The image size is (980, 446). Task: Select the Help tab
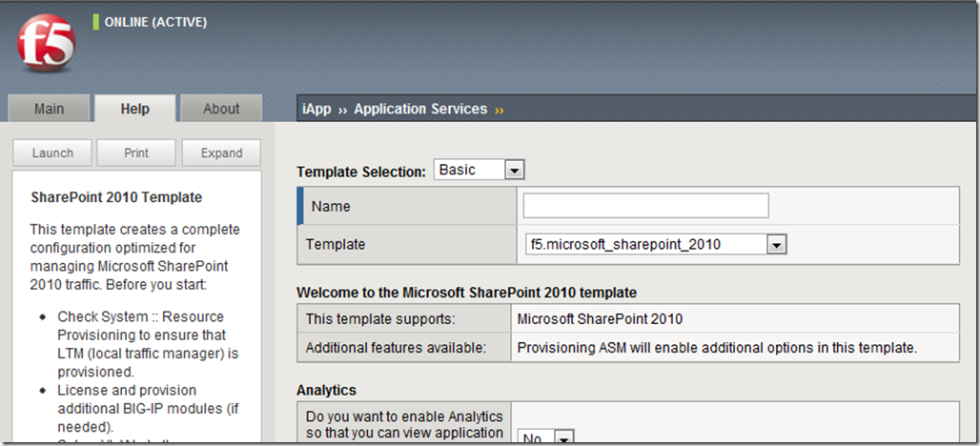click(135, 109)
